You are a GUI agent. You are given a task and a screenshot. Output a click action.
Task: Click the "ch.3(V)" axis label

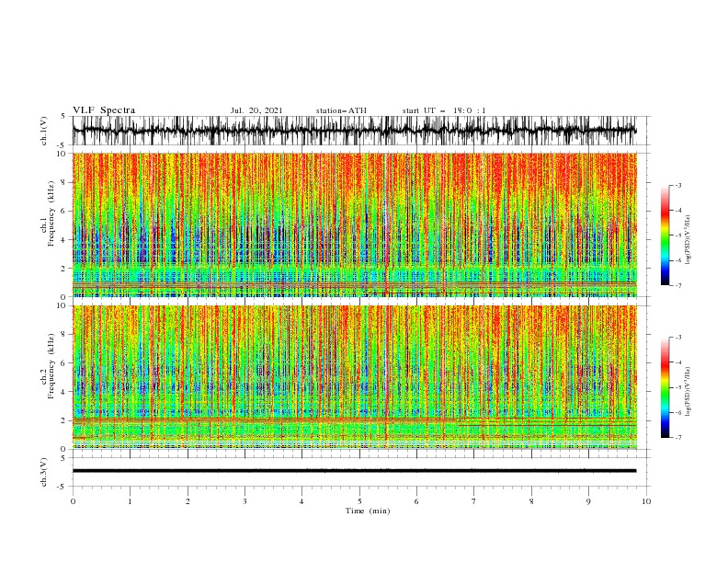(x=44, y=472)
